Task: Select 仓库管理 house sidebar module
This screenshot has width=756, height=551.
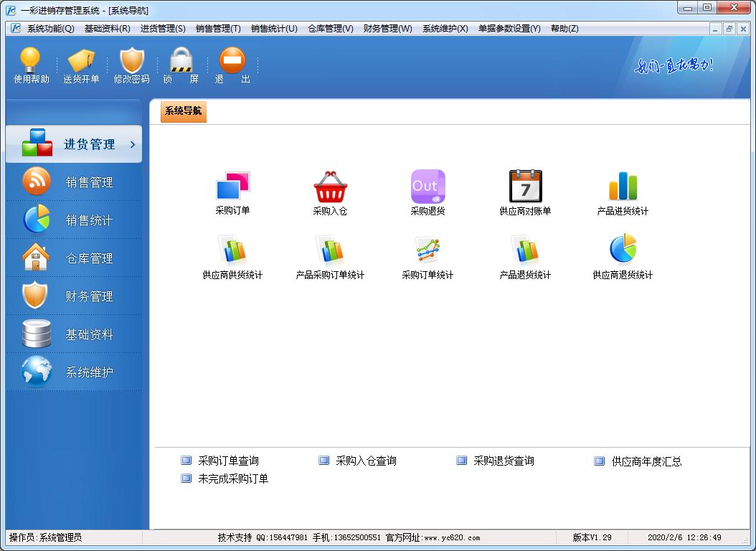Action: point(74,258)
